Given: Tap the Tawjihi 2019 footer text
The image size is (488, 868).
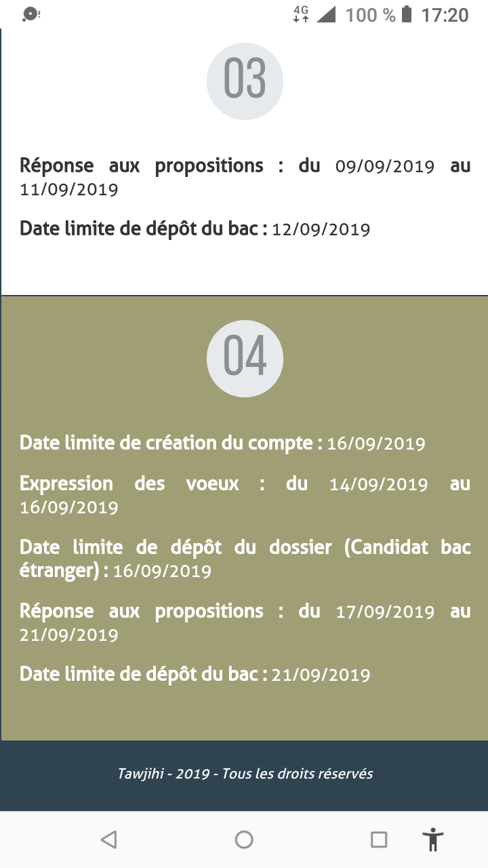Looking at the screenshot, I should [x=245, y=774].
